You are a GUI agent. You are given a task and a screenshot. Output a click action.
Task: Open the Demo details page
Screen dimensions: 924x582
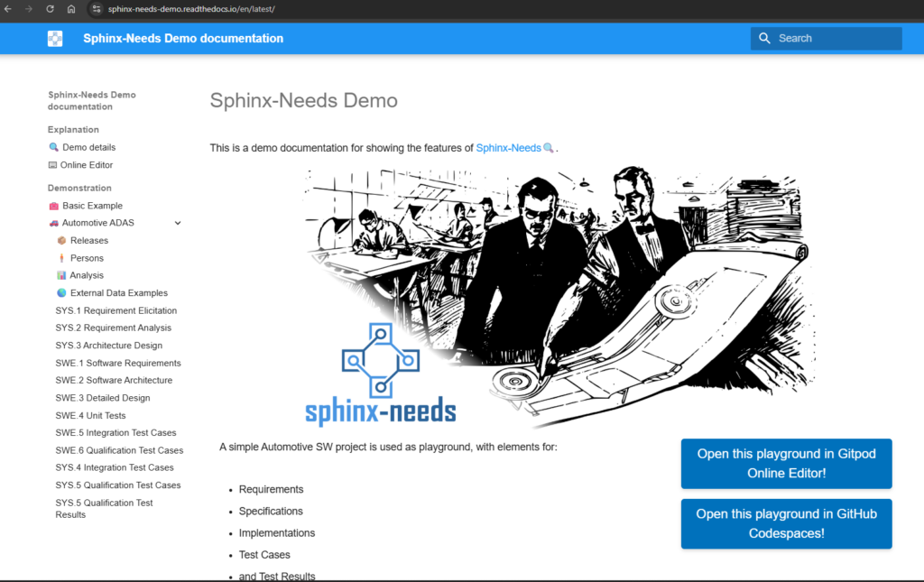tap(88, 147)
